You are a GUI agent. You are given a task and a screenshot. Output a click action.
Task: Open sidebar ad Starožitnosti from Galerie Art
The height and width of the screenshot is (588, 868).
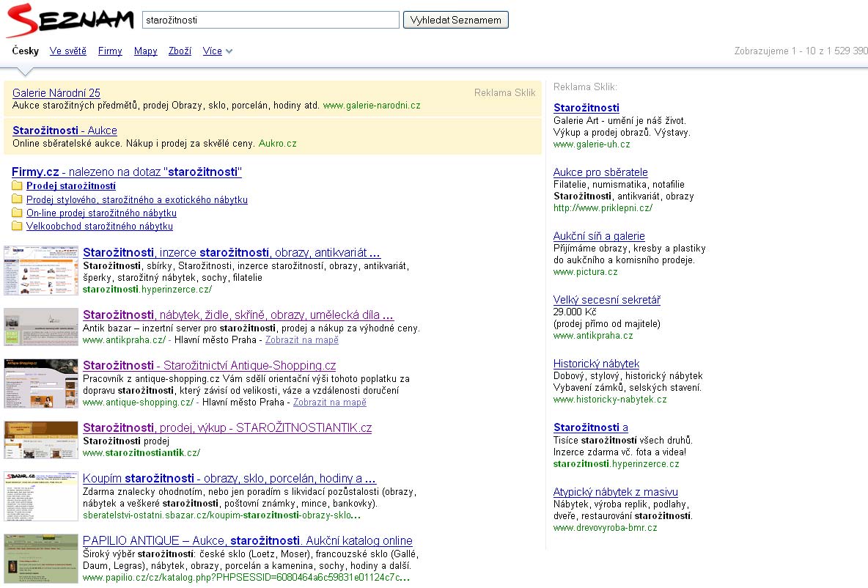click(586, 108)
